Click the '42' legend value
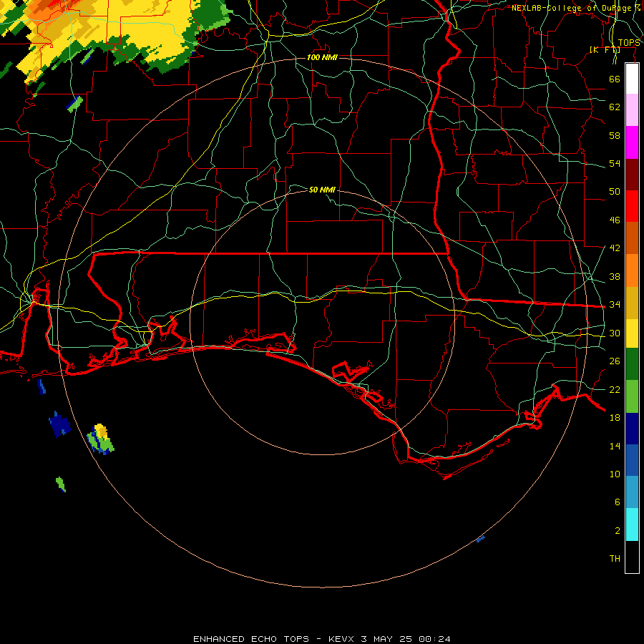Screen dimensions: 644x644 pyautogui.click(x=615, y=248)
